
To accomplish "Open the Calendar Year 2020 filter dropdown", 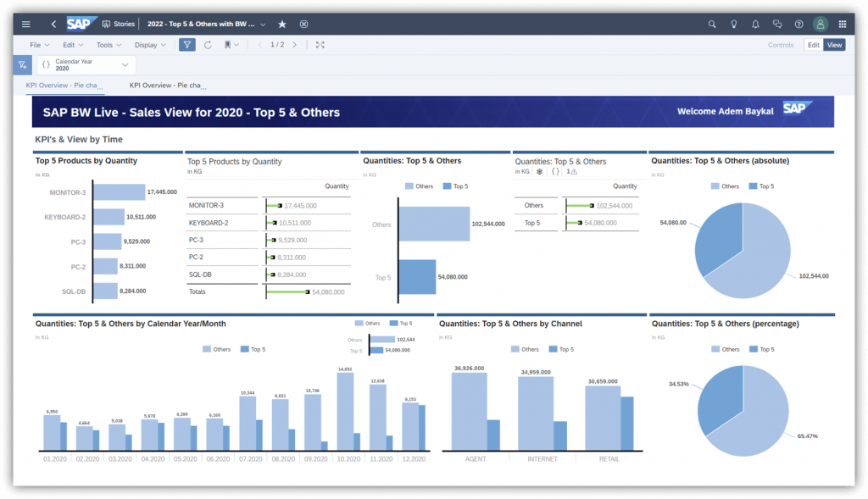I will (x=86, y=64).
